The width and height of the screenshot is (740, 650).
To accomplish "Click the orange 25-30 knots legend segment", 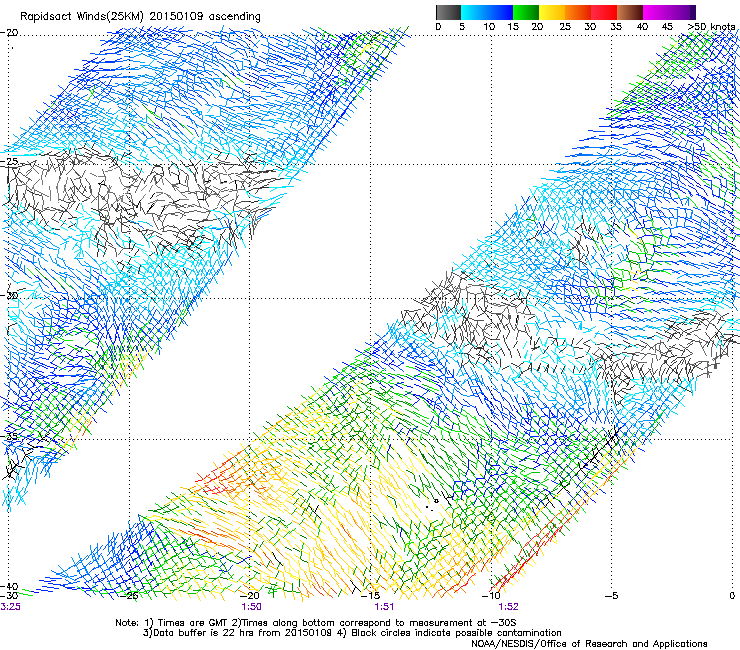I will coord(578,12).
